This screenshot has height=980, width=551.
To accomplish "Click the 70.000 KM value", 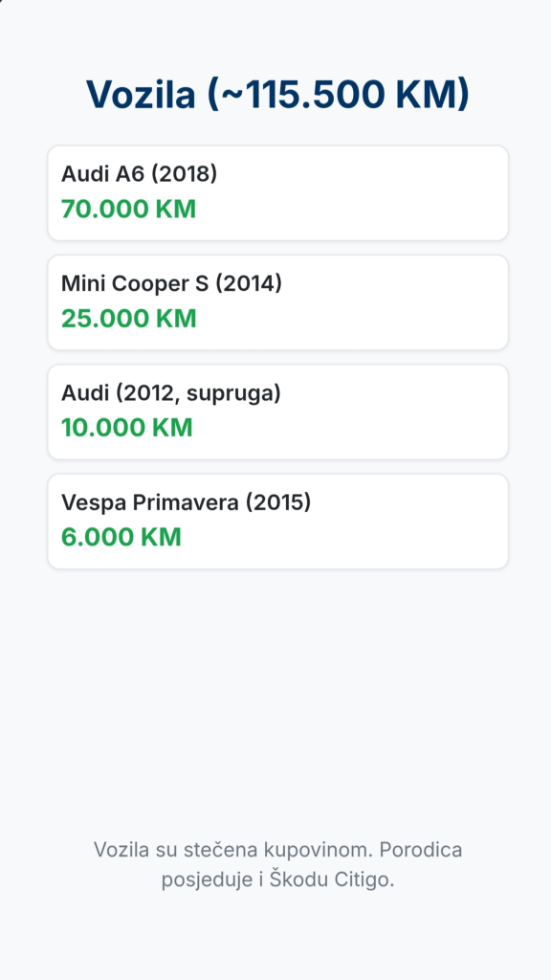I will tap(129, 209).
